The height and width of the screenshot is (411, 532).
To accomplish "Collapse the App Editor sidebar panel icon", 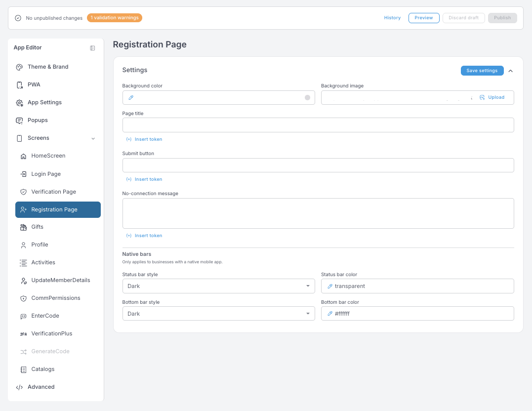I will coord(92,48).
